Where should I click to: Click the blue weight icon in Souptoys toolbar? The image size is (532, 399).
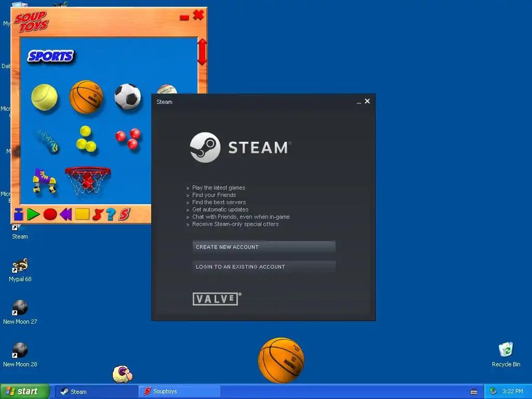[x=19, y=215]
